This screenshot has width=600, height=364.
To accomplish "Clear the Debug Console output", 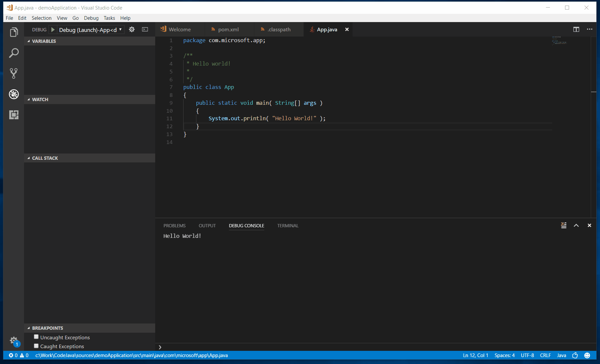I will coord(563,225).
